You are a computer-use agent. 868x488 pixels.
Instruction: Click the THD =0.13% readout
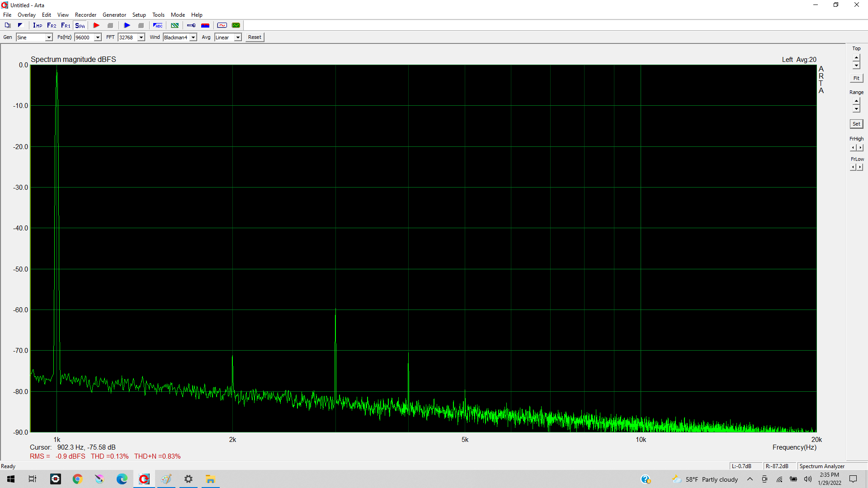coord(109,456)
